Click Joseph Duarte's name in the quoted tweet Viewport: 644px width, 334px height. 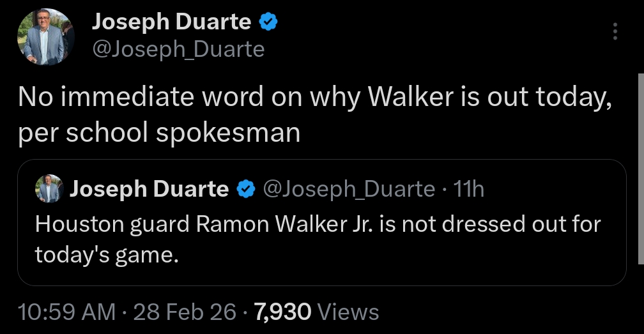(x=149, y=189)
